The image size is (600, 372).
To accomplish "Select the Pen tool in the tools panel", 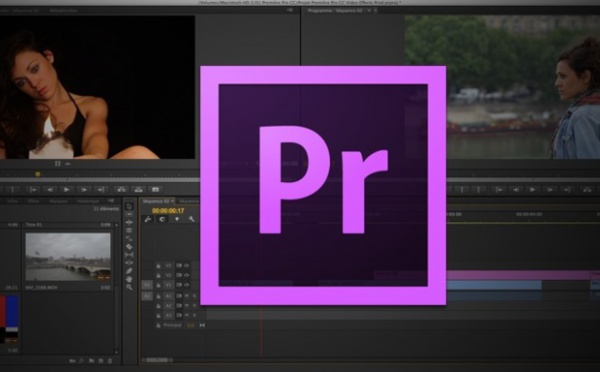I will [129, 271].
